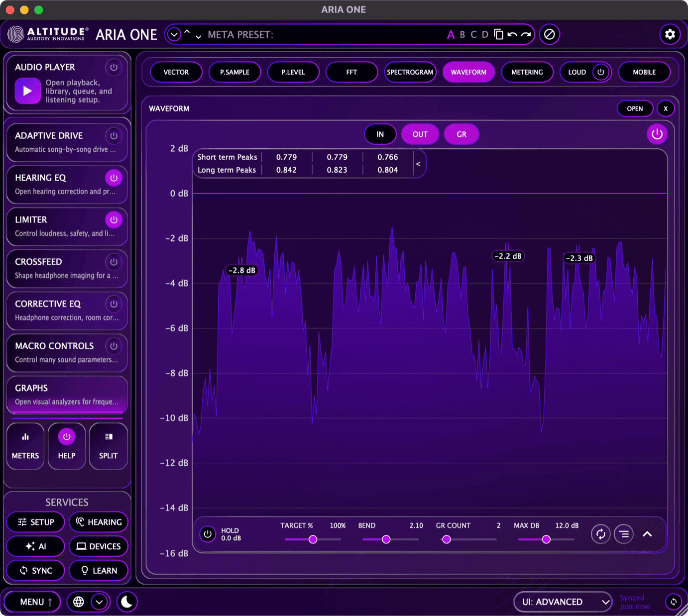The image size is (688, 616).
Task: Select preset slot A
Action: [x=451, y=34]
